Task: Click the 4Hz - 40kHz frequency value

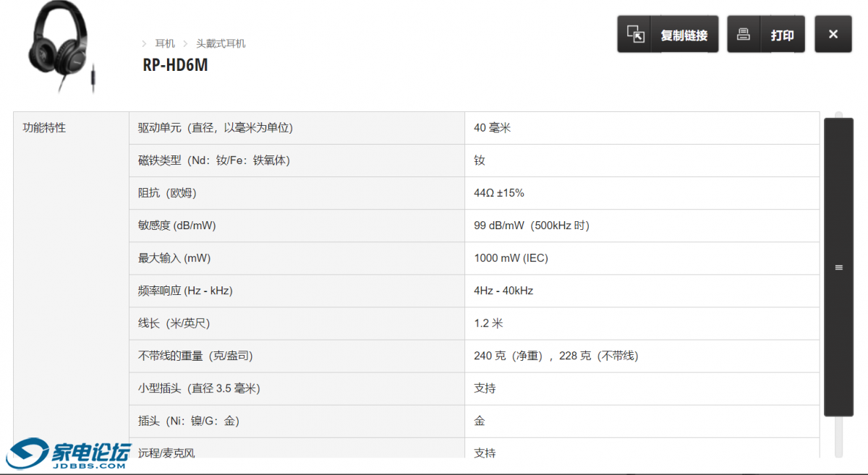Action: pos(503,291)
